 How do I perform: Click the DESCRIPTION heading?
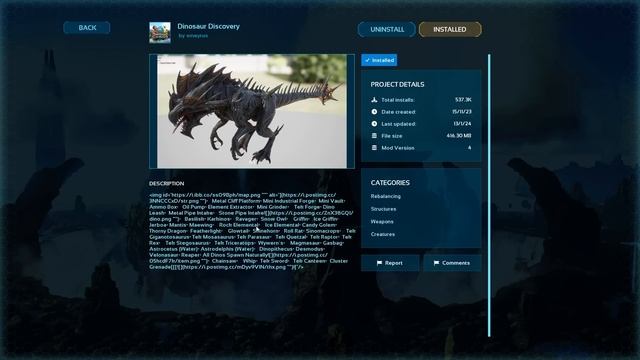pyautogui.click(x=167, y=184)
